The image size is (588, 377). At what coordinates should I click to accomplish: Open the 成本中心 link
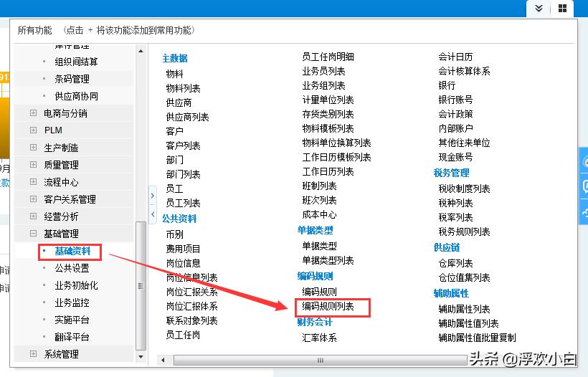320,215
